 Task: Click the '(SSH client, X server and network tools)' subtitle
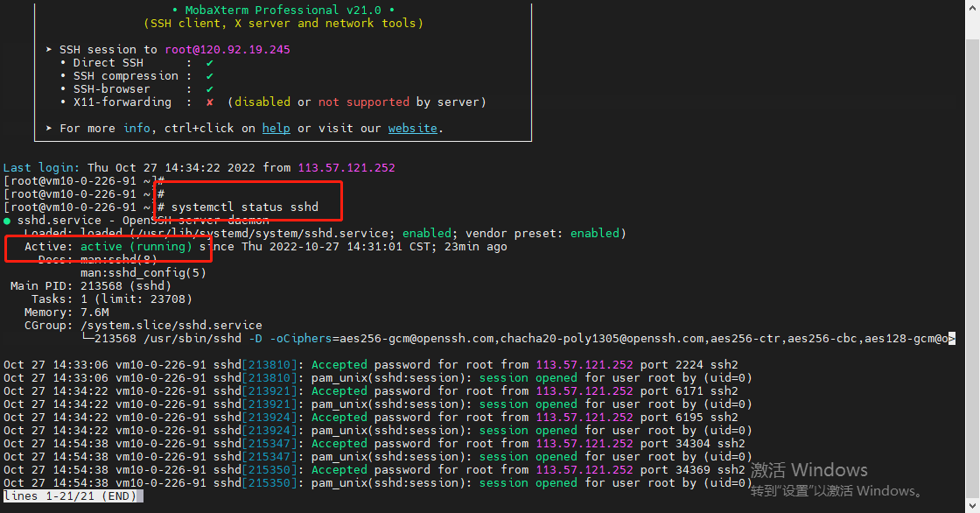[x=283, y=23]
